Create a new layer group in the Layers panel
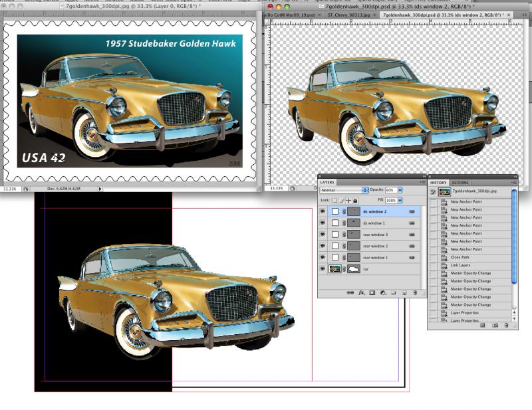Image resolution: width=532 pixels, height=410 pixels. tap(394, 292)
